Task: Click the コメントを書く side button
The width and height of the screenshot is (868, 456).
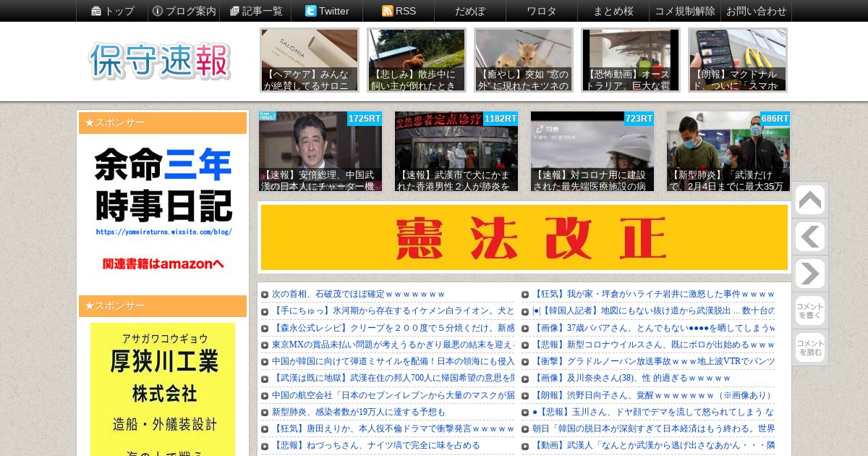Action: 809,310
